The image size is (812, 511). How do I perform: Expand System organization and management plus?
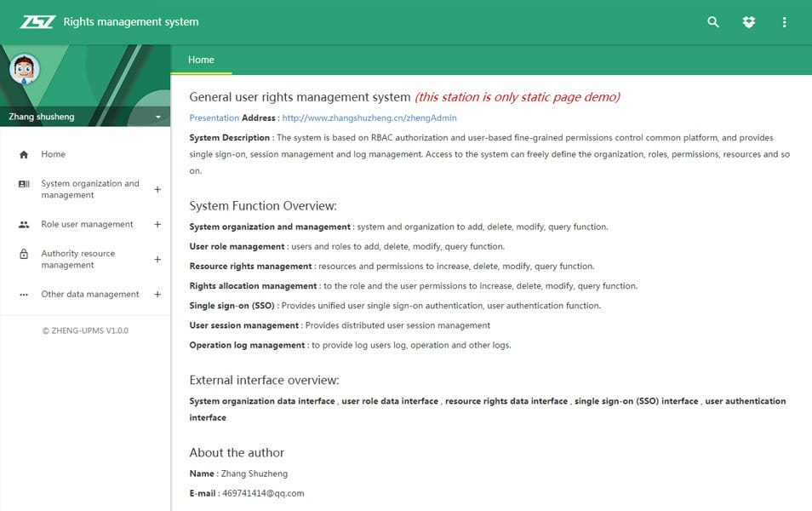coord(157,190)
